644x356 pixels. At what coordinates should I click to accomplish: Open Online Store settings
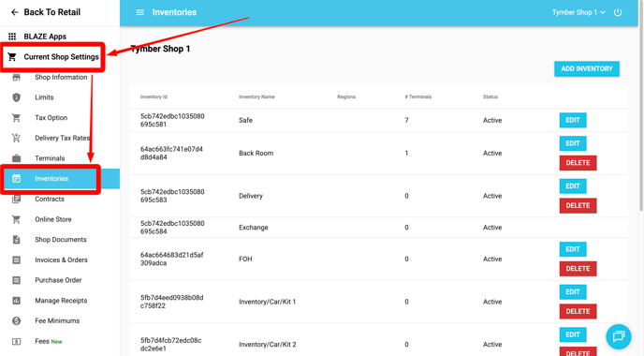pos(53,219)
